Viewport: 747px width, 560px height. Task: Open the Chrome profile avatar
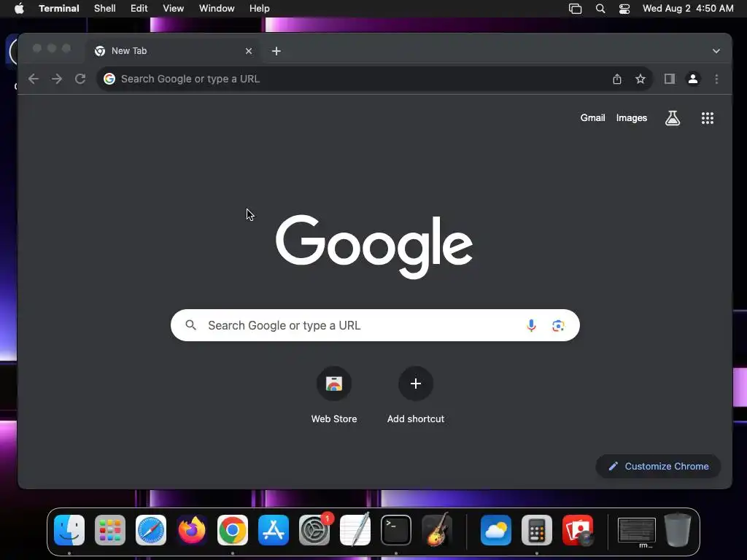[x=693, y=79]
